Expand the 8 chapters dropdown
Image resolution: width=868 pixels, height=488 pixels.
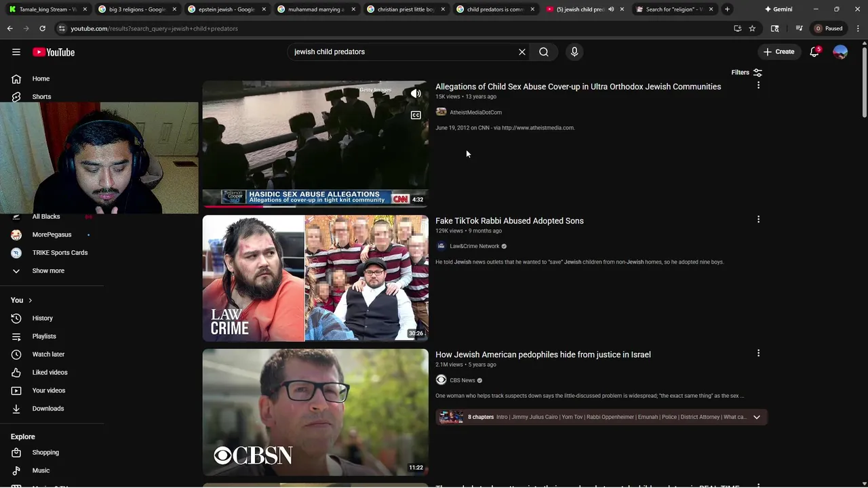pos(757,417)
